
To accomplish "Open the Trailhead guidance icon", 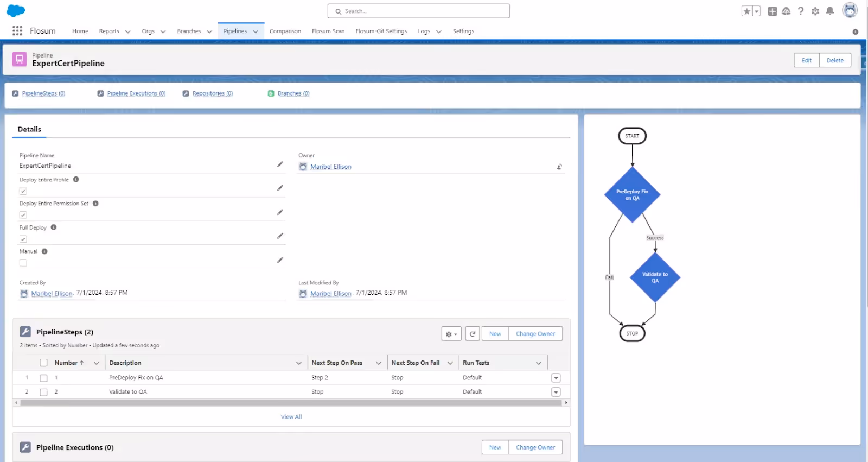I will coord(786,11).
